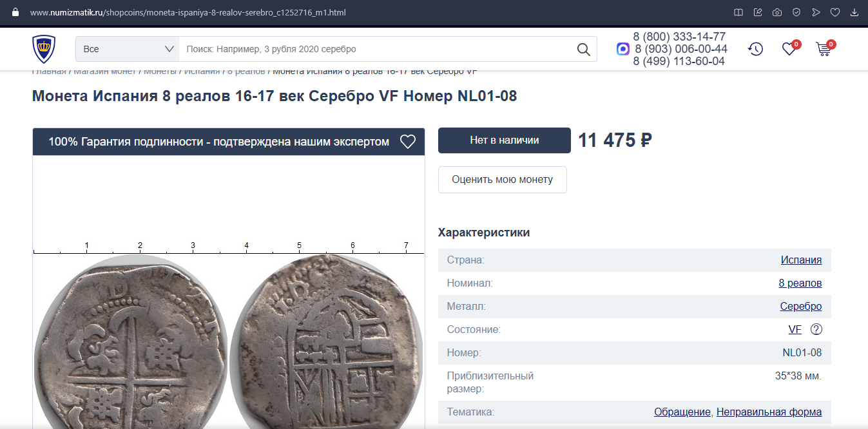
Task: Toggle browser bookmark heart in address bar
Action: click(x=835, y=12)
